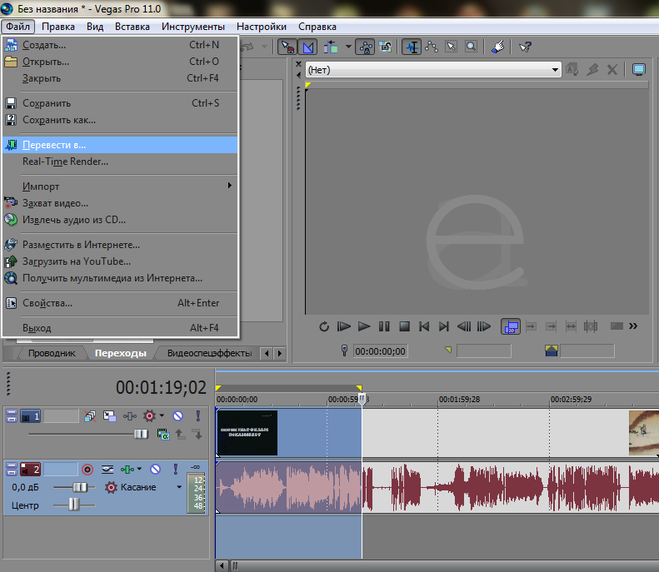Click the black title video clip thumbnail

coord(247,433)
